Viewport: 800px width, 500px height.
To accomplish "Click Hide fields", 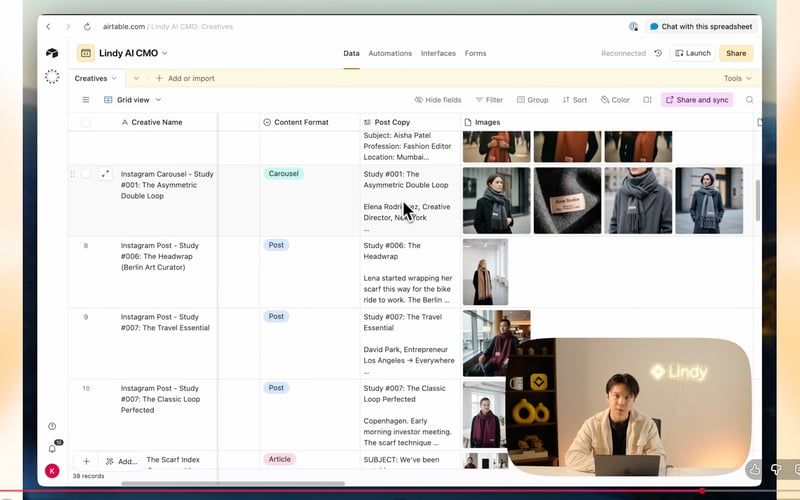I will coord(438,100).
